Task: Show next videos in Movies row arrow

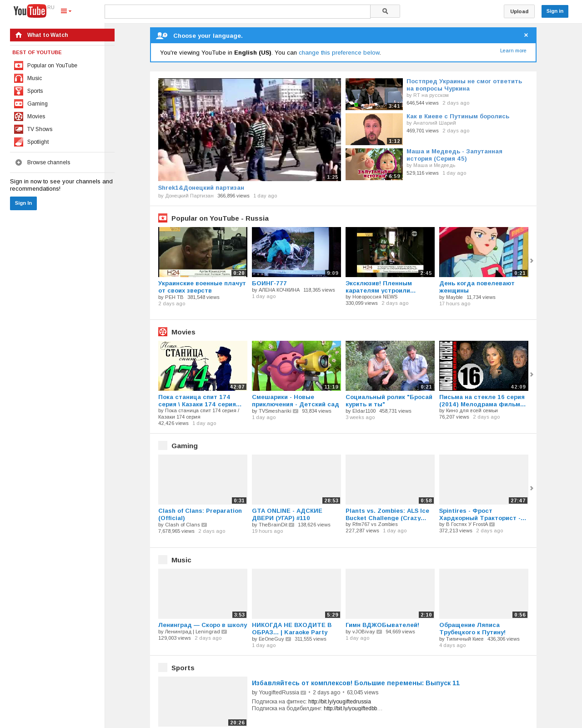Action: [x=532, y=374]
